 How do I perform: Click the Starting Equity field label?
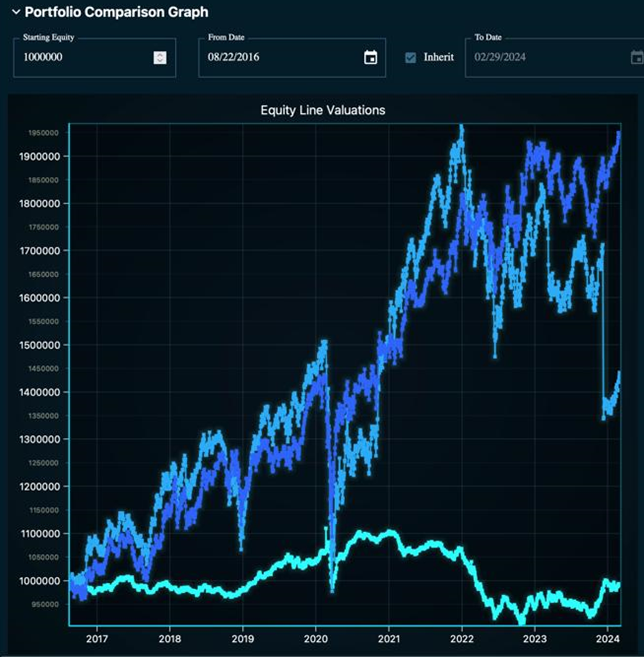click(x=48, y=37)
